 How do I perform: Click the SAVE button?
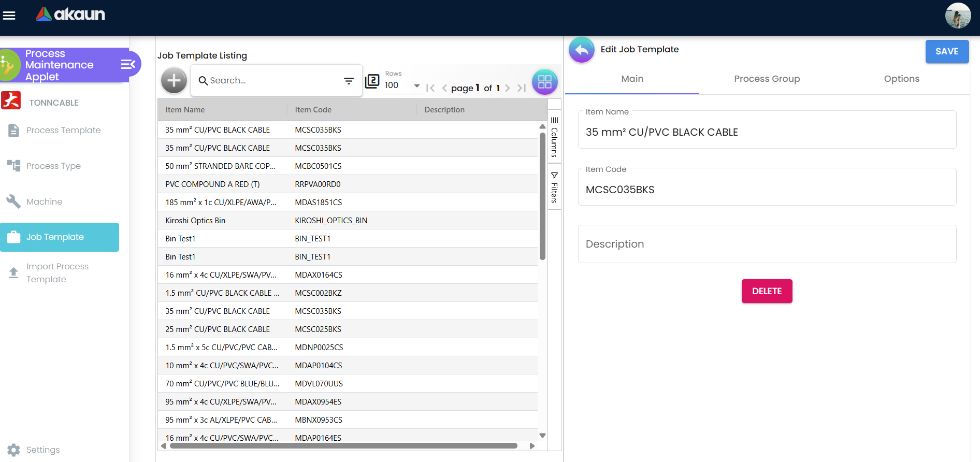tap(946, 51)
